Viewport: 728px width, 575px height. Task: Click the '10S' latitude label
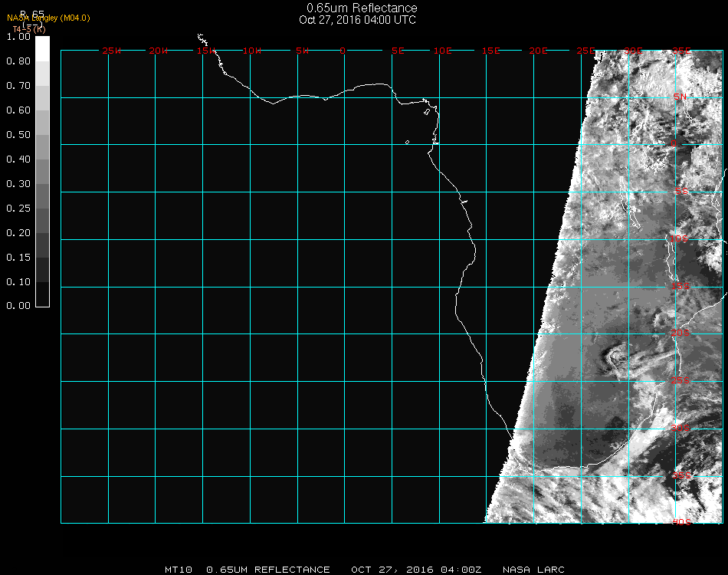pyautogui.click(x=679, y=238)
